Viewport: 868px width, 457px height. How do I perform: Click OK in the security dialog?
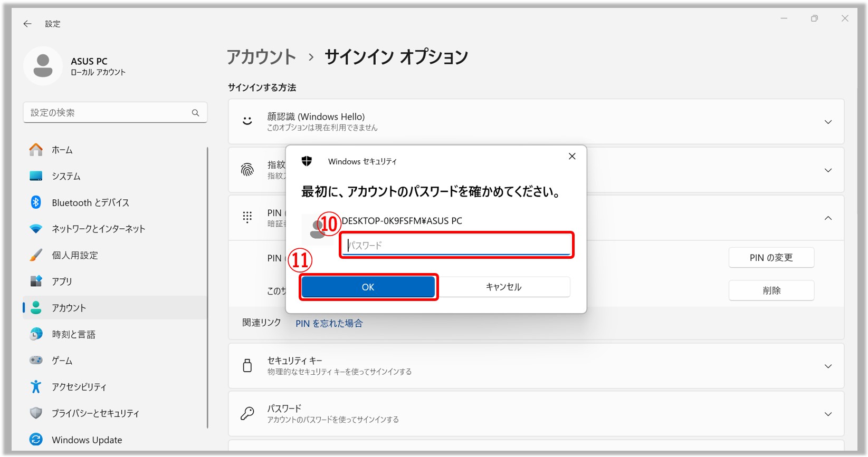[x=368, y=287]
